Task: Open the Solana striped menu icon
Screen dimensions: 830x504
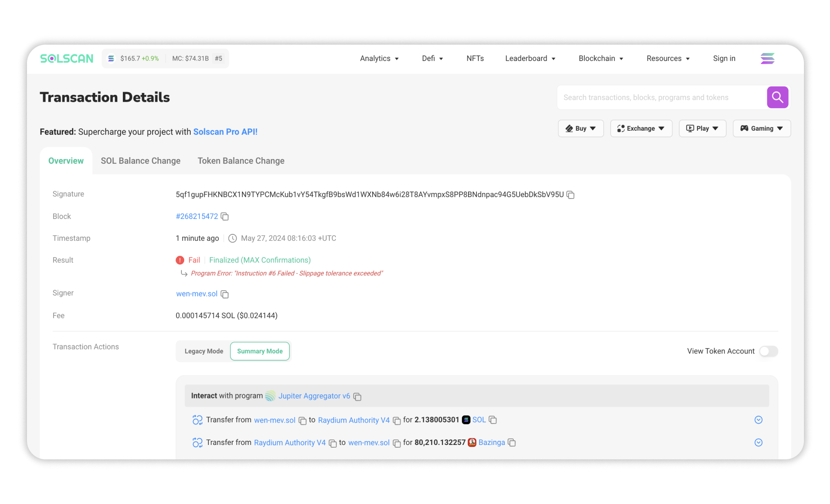Action: pos(767,59)
